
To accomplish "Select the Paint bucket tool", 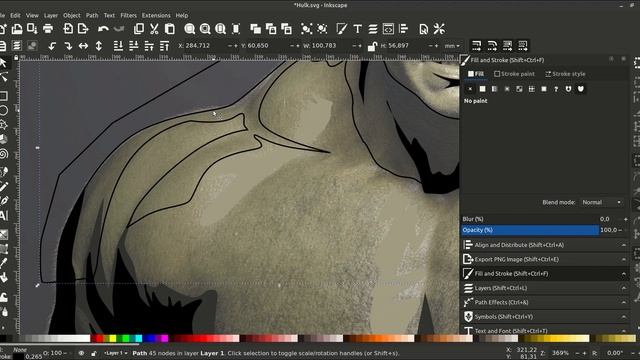I will (x=4, y=278).
